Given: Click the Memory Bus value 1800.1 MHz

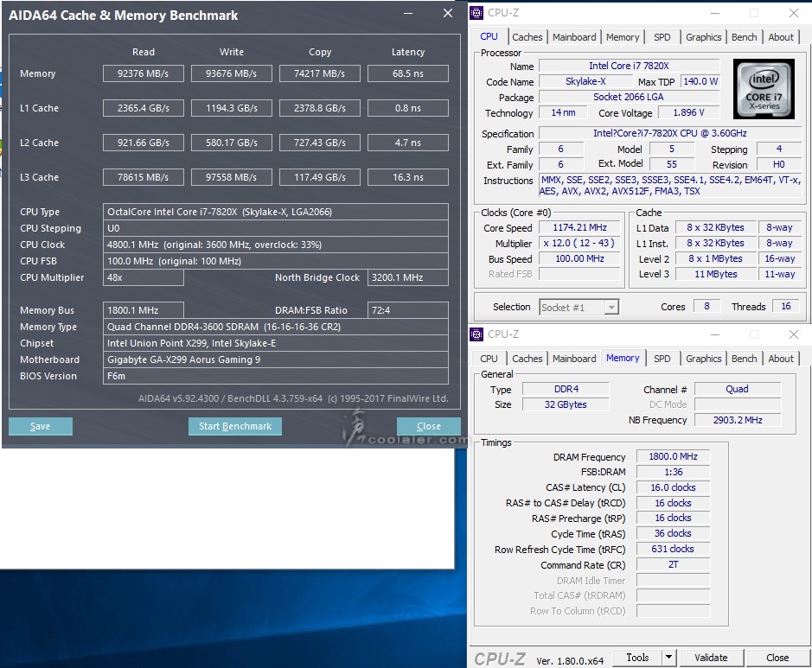Looking at the screenshot, I should pos(144,310).
